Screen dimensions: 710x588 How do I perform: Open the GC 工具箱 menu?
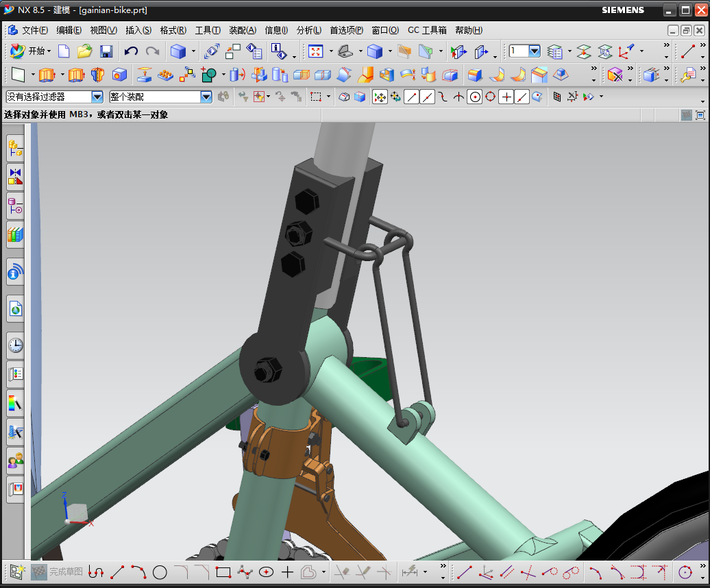tap(427, 30)
